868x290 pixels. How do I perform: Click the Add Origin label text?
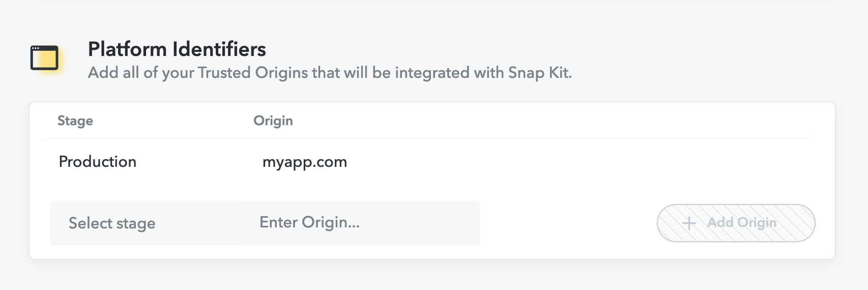(x=742, y=223)
